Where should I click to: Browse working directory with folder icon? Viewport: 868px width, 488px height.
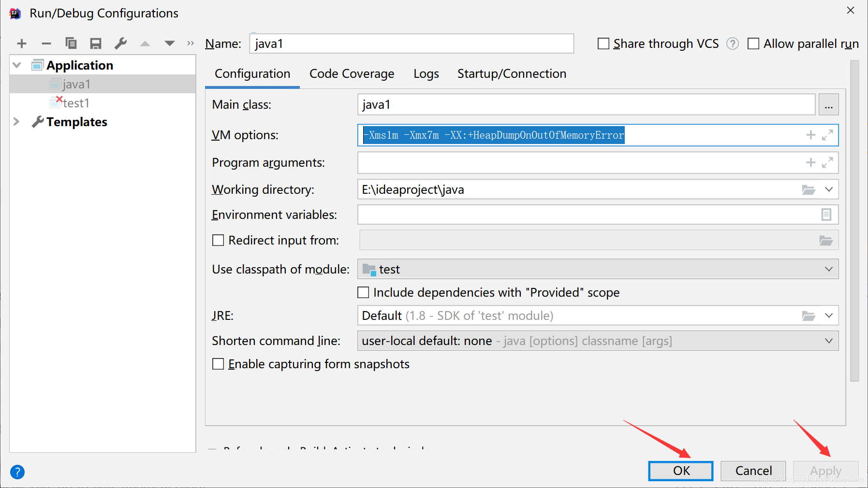tap(809, 190)
